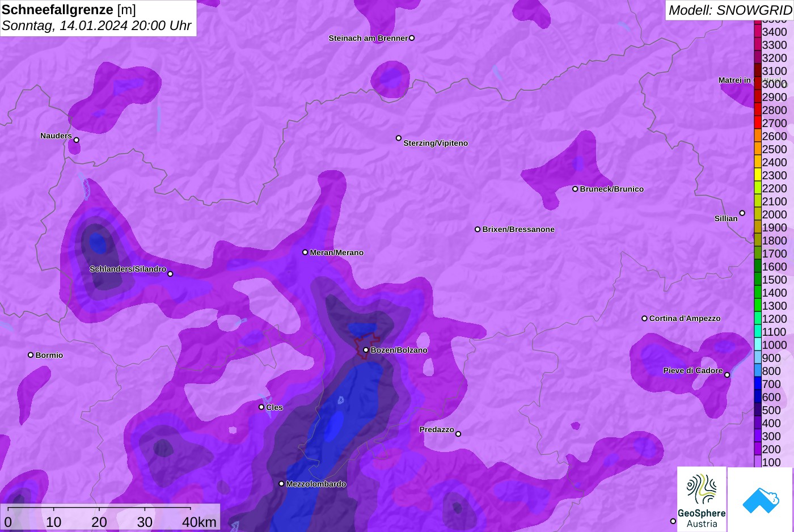Click the 'Modell: SNOWGRID' label
The height and width of the screenshot is (532, 794).
click(730, 10)
